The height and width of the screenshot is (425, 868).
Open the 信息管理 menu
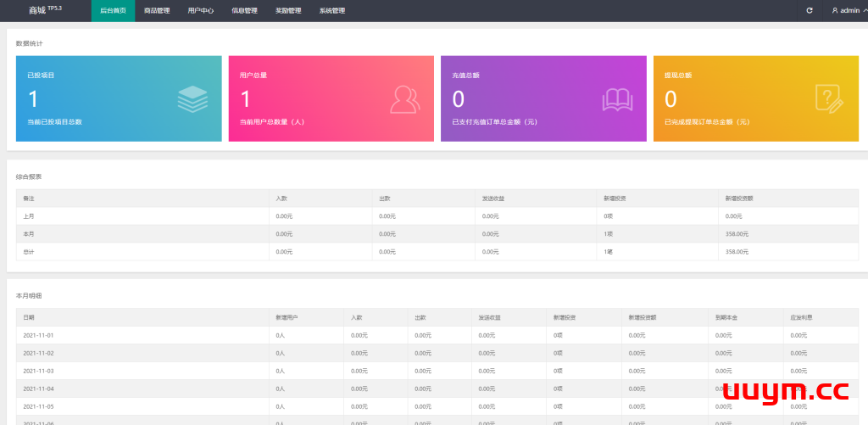click(x=244, y=11)
